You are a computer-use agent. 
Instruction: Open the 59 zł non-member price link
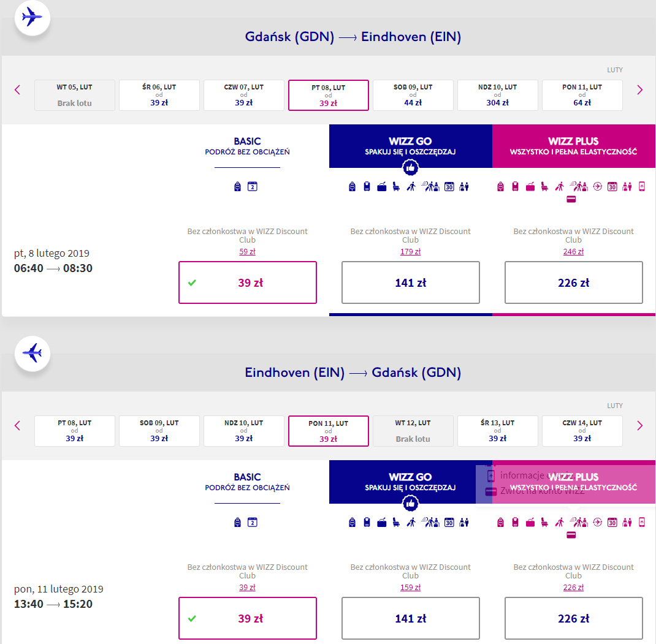tap(247, 252)
